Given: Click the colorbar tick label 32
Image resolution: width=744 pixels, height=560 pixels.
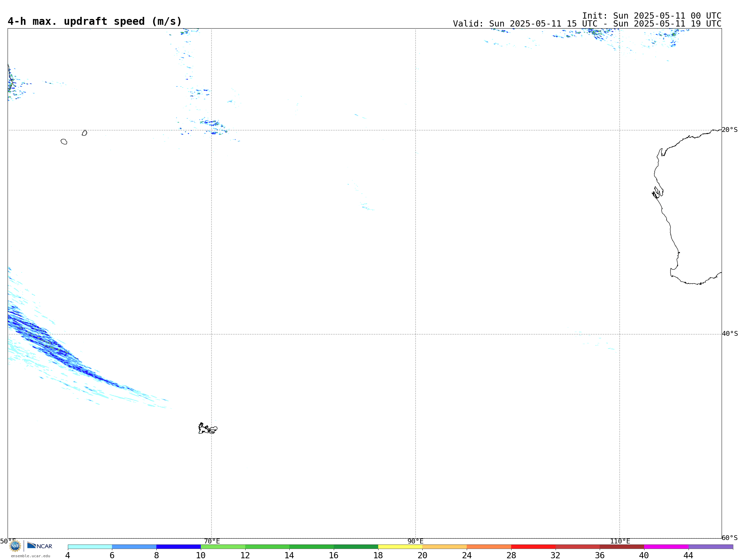Looking at the screenshot, I should point(556,555).
